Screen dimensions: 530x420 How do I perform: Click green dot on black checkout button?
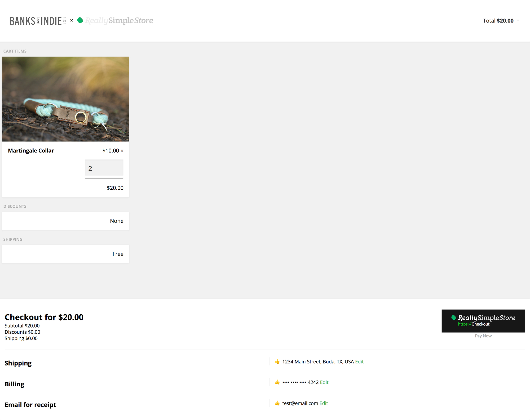point(453,317)
